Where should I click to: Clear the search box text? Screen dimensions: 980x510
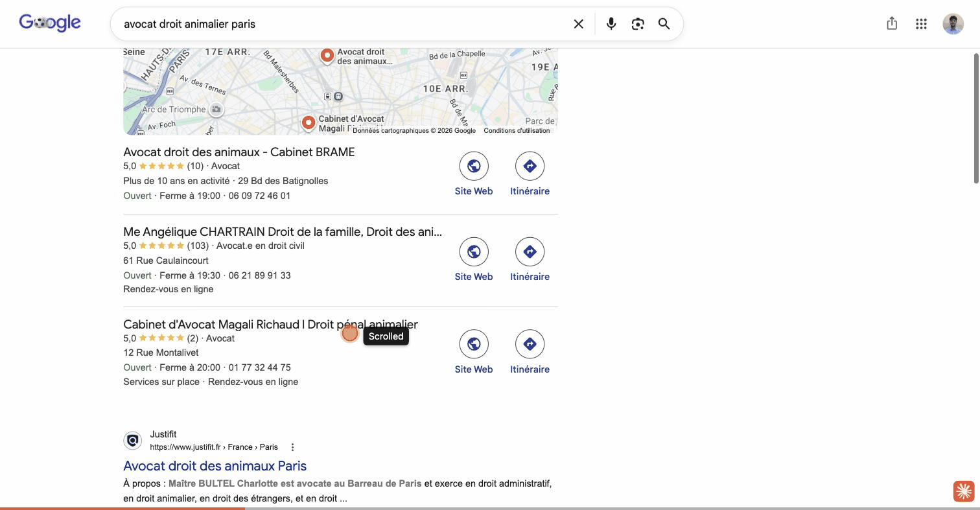pos(579,24)
